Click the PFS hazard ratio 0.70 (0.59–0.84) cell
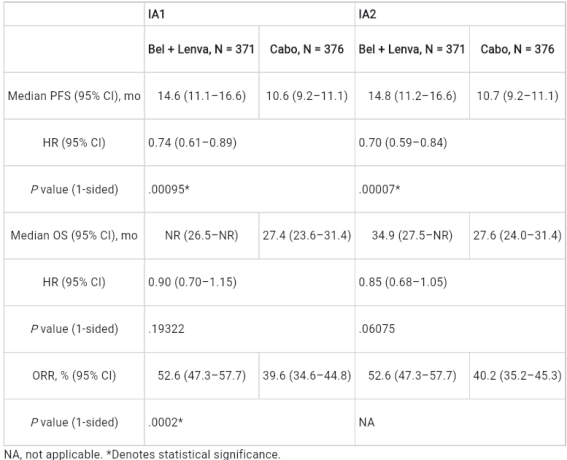The width and height of the screenshot is (567, 460). pyautogui.click(x=460, y=142)
